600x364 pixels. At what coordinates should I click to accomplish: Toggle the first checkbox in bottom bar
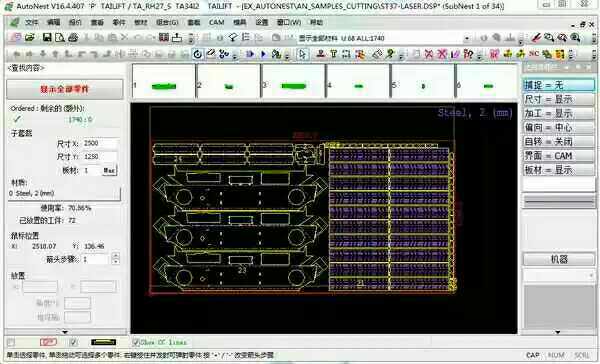(x=11, y=342)
